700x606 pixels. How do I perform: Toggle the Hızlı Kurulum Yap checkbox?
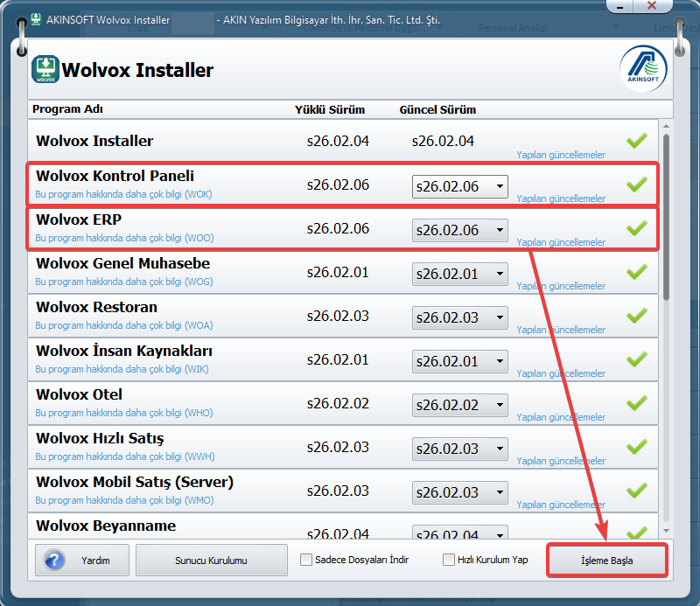tap(449, 560)
